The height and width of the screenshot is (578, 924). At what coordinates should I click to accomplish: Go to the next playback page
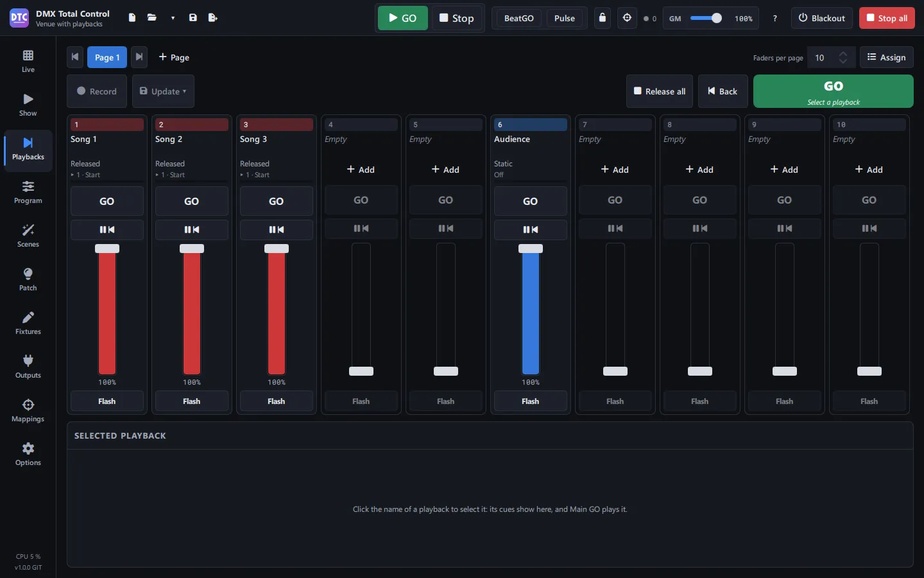pos(139,57)
